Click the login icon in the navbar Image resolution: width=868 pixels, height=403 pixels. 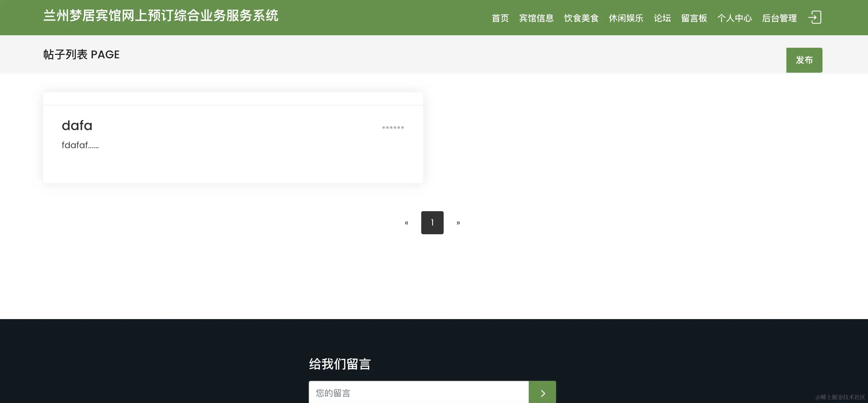pyautogui.click(x=815, y=17)
